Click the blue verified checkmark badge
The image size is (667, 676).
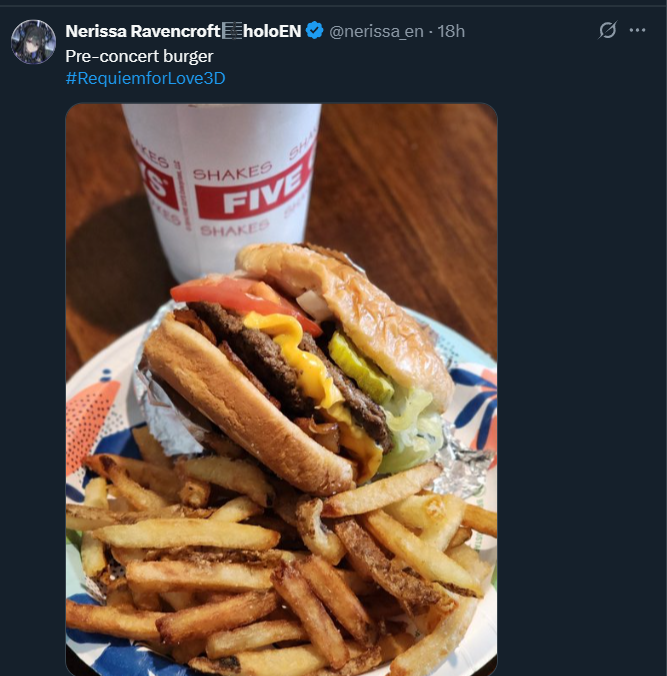(x=315, y=31)
